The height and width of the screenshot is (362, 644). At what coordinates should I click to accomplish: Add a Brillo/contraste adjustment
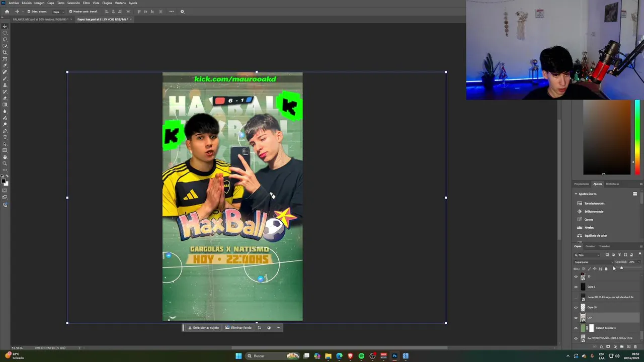[x=594, y=212]
